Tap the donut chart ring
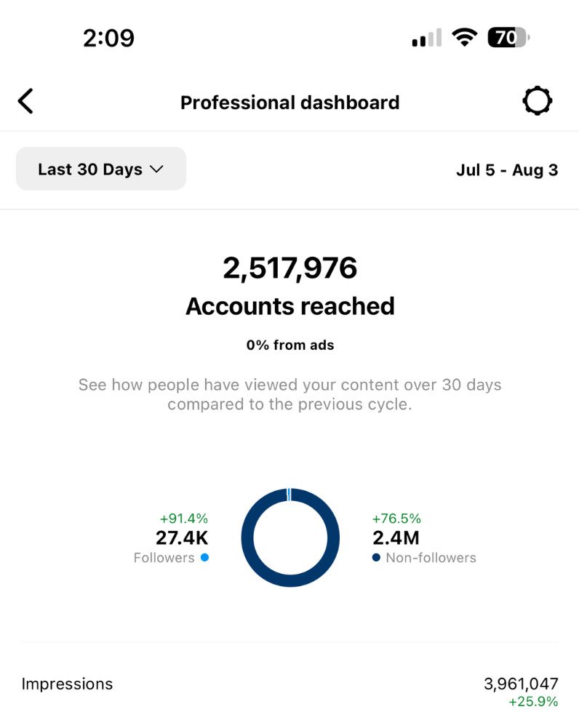 (247, 538)
